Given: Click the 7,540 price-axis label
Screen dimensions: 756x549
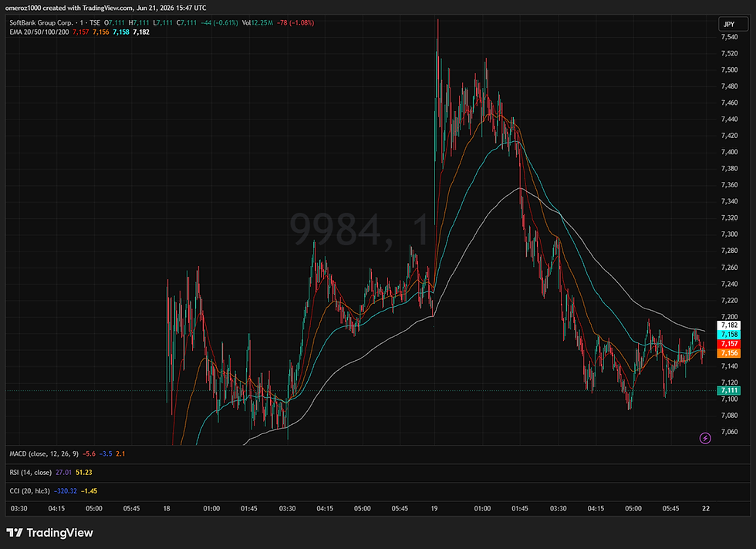Looking at the screenshot, I should click(729, 37).
